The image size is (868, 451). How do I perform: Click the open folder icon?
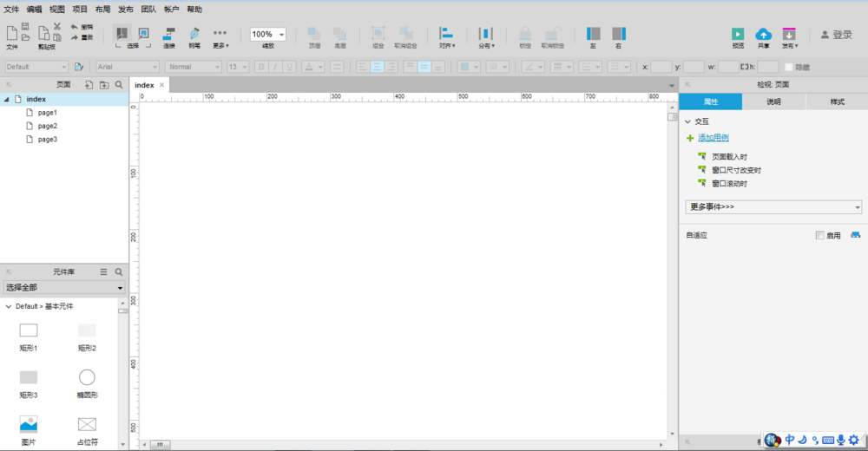point(25,37)
